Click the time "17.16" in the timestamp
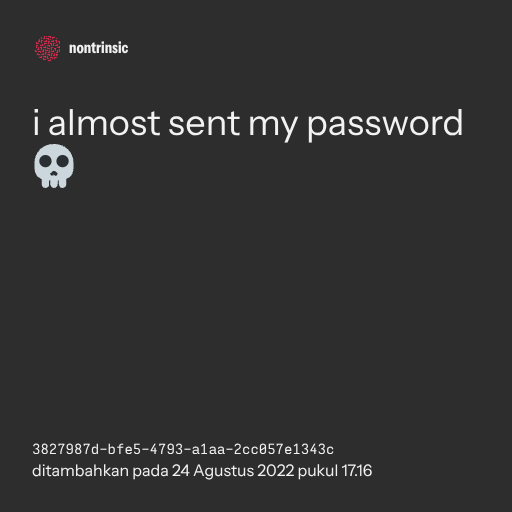This screenshot has height=512, width=512. (x=357, y=471)
